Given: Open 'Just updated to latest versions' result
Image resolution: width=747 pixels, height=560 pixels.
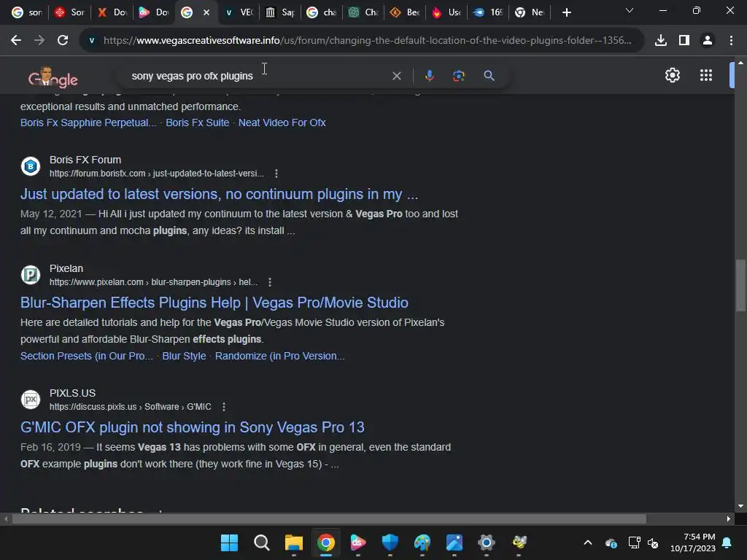Looking at the screenshot, I should [x=219, y=194].
